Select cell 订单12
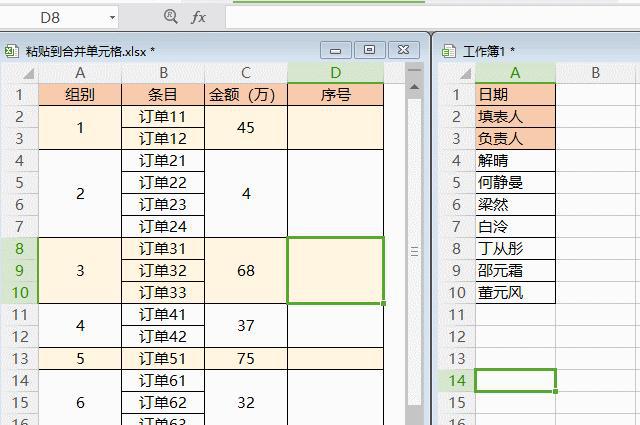 coord(163,139)
